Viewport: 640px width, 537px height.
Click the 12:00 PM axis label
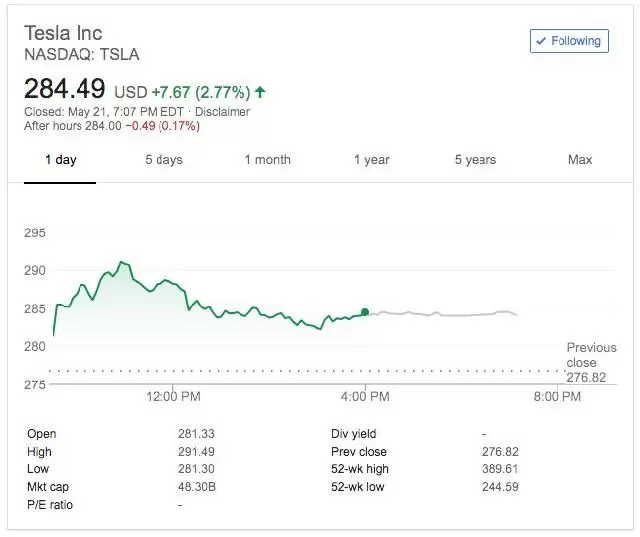coord(173,396)
